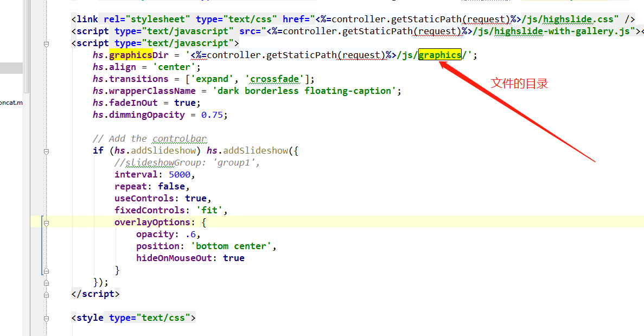
Task: Click false value on the repeat line
Action: [171, 187]
